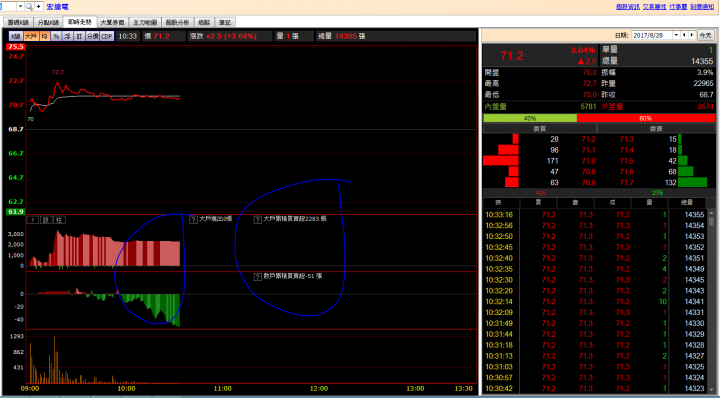
Task: Open the 筆記 tab
Action: (x=225, y=22)
